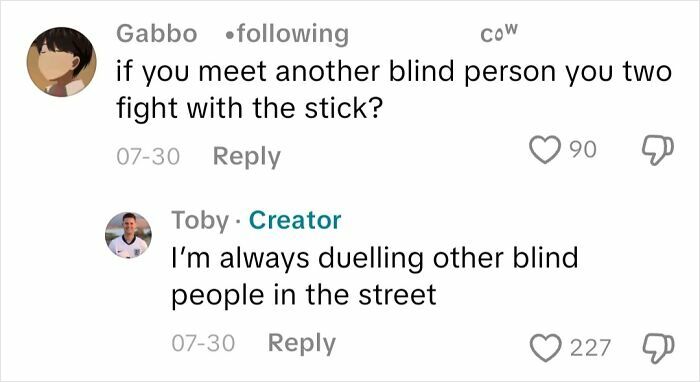This screenshot has width=700, height=382.
Task: Like Gabbo's comment with heart icon
Action: (x=545, y=149)
